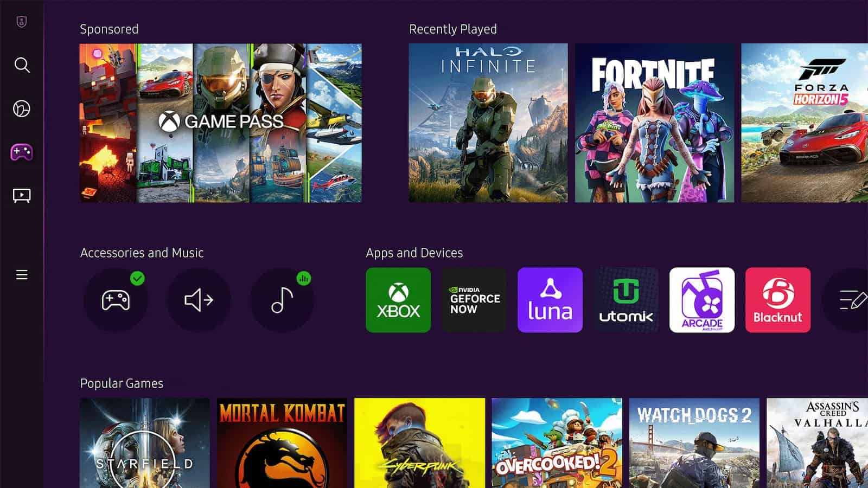Screen dimensions: 868x488
Task: Open the hamburger menu in sidebar
Action: point(22,275)
